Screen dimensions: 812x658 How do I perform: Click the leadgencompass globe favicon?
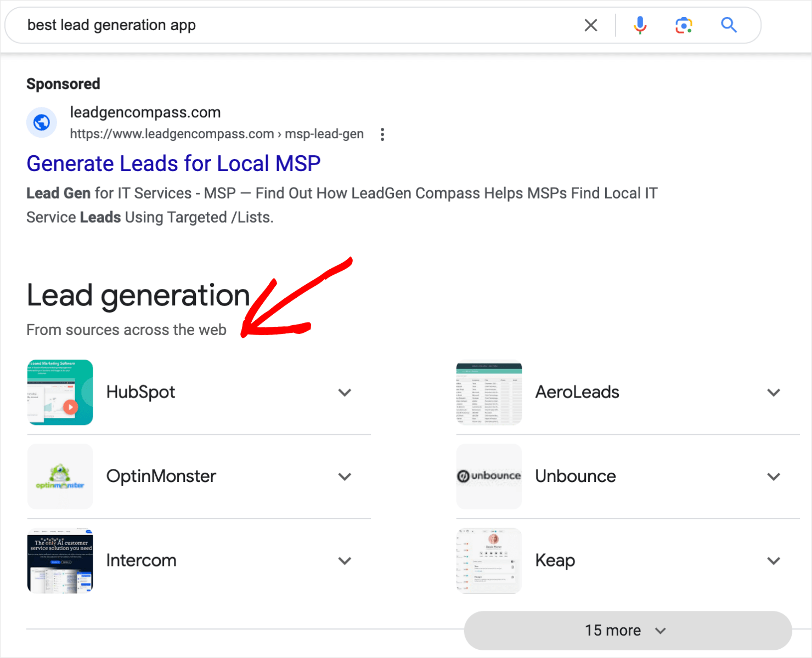(42, 122)
